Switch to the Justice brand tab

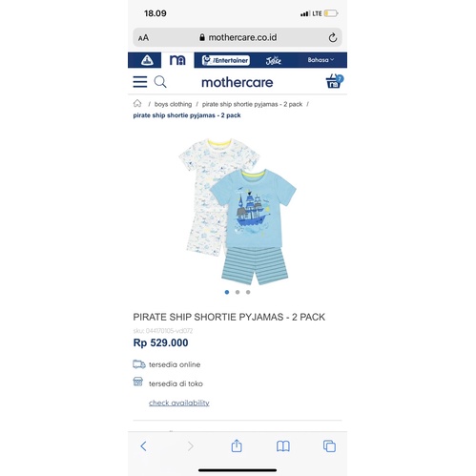(274, 60)
